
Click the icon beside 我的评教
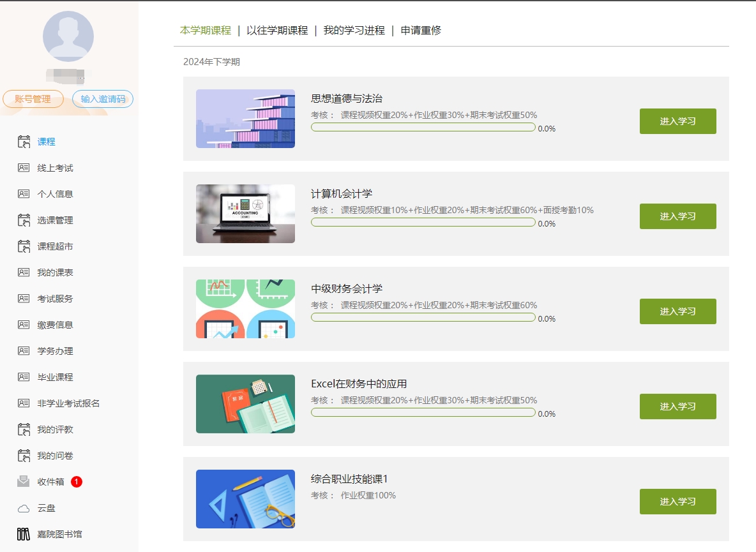coord(24,429)
